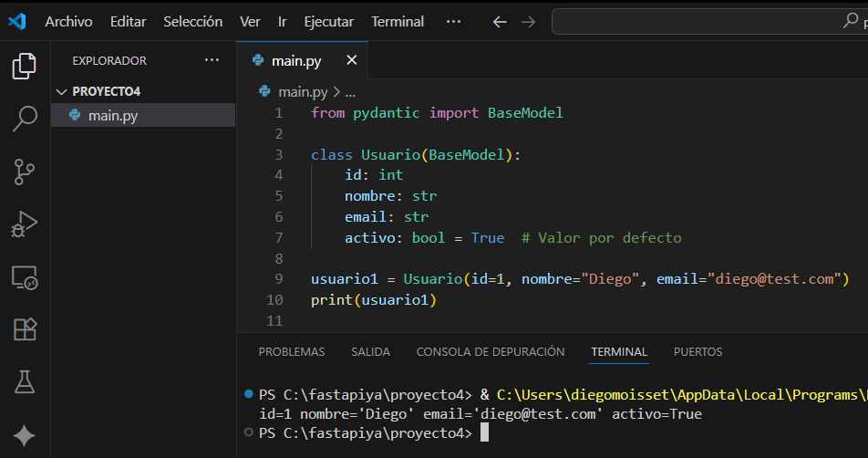Click the command center search field

(x=709, y=22)
